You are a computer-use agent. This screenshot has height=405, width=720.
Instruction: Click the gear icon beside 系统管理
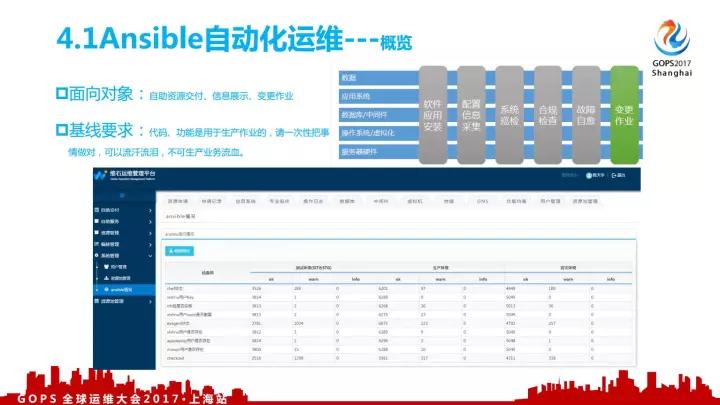pos(97,255)
